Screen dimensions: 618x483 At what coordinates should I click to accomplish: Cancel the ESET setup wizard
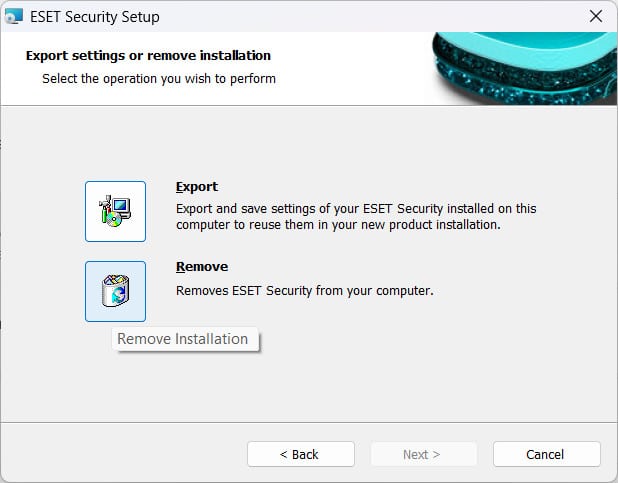coord(547,454)
